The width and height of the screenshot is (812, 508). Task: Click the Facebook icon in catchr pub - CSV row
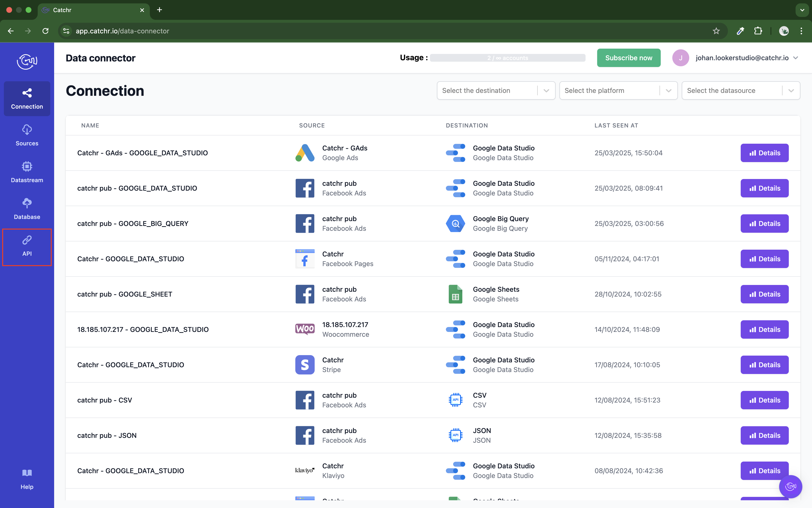click(305, 400)
